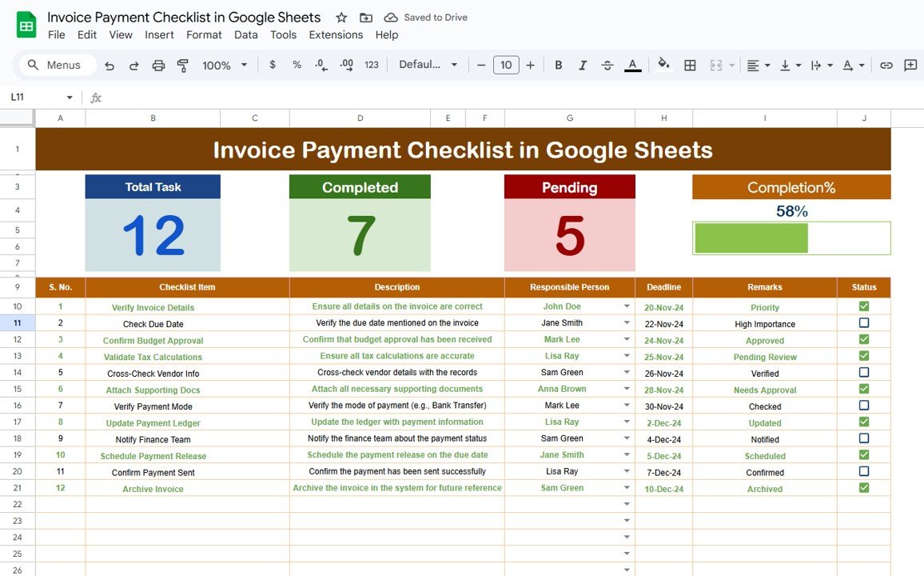Image resolution: width=924 pixels, height=576 pixels.
Task: Open Jane Smith dropdown in row 11
Action: coord(627,323)
